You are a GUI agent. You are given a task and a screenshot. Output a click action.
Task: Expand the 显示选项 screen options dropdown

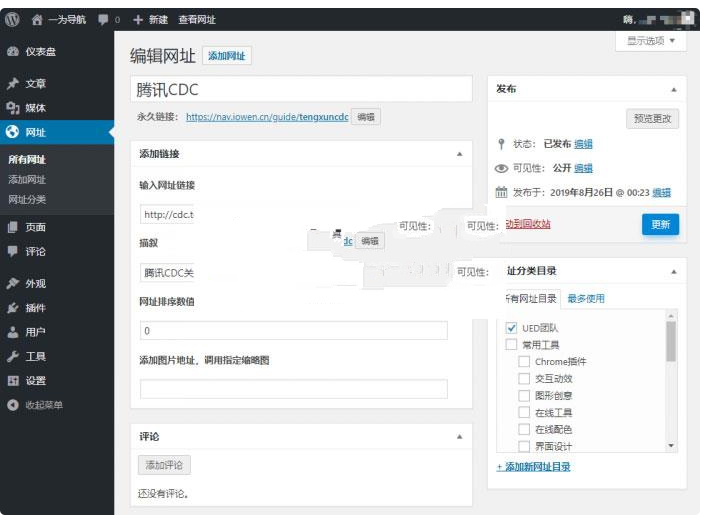(x=651, y=41)
